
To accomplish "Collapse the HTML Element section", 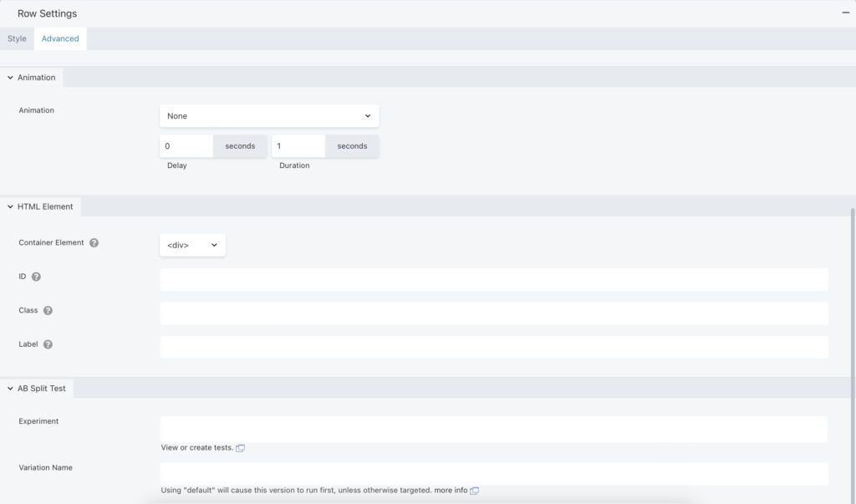I will pyautogui.click(x=8, y=206).
